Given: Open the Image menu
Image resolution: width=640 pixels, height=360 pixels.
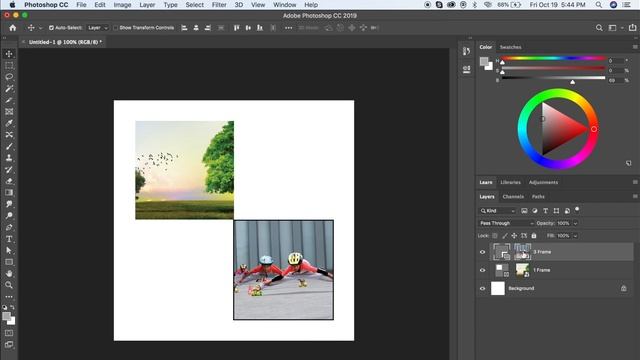Looking at the screenshot, I should (x=122, y=5).
